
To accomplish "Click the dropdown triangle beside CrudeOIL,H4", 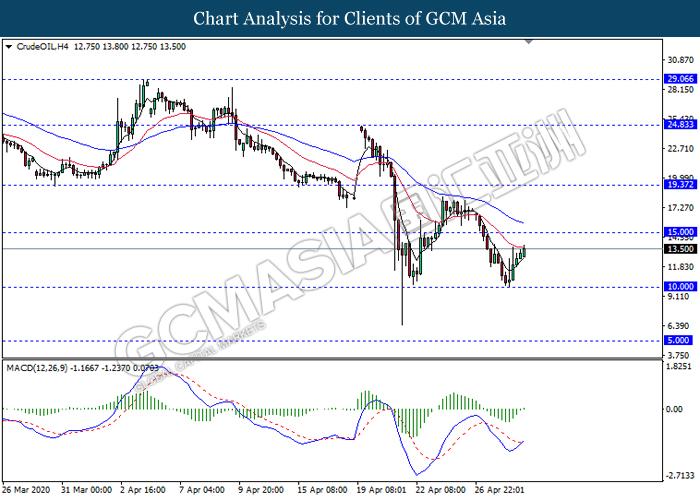I will tap(9, 47).
